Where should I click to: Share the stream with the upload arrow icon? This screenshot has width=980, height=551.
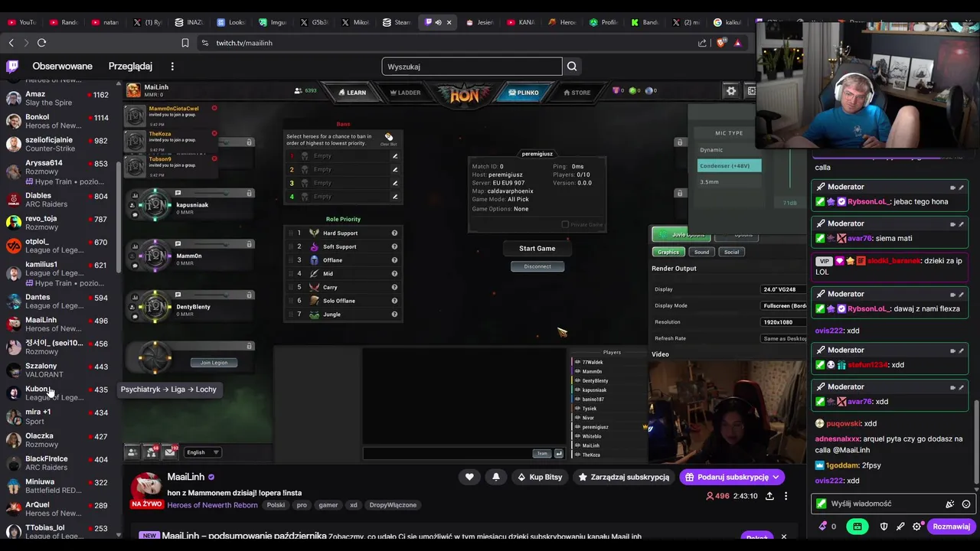[x=769, y=496]
